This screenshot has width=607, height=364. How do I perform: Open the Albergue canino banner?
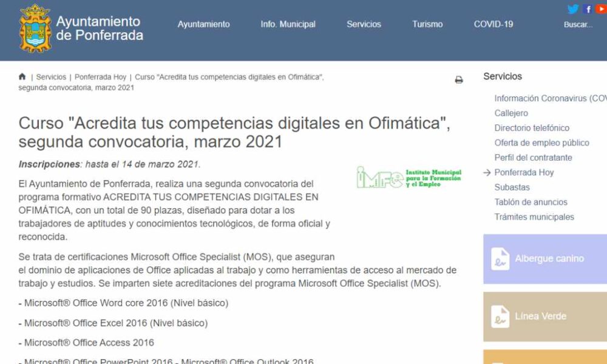545,259
